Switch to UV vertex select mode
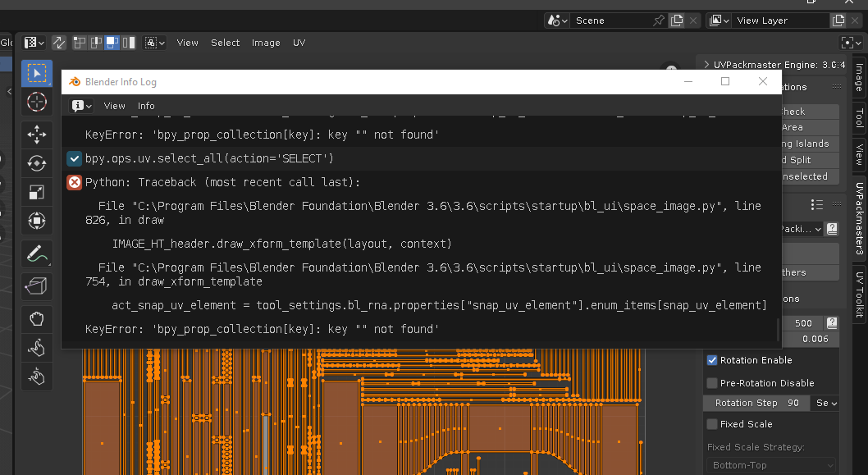This screenshot has width=868, height=475. tap(80, 43)
